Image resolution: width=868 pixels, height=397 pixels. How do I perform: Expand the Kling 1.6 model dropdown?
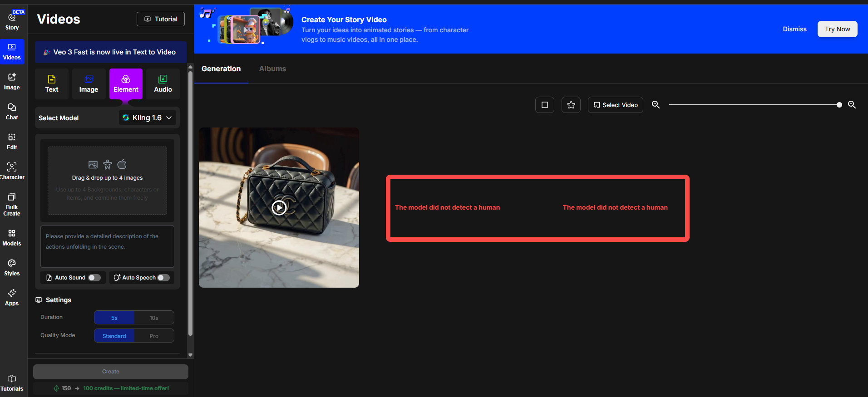click(x=148, y=118)
